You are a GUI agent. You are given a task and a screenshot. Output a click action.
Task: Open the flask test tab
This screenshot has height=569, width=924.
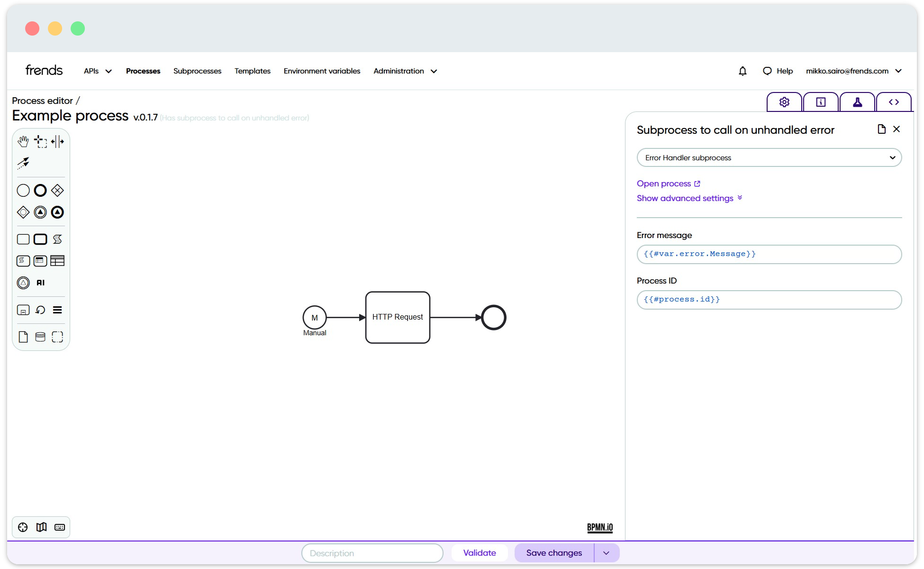[857, 101]
